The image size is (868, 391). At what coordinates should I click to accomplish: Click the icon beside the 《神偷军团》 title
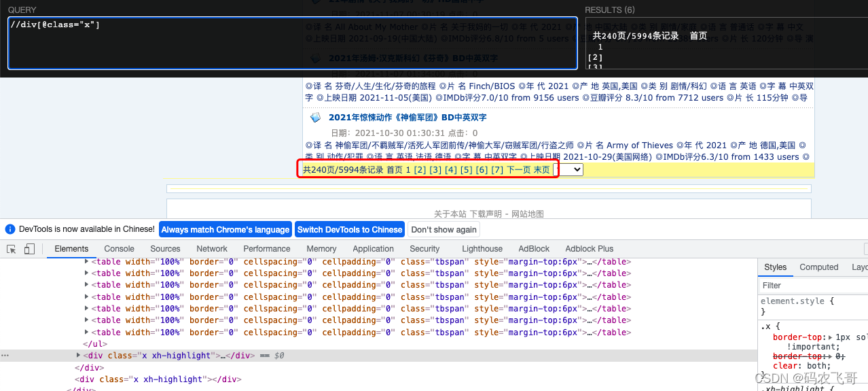click(316, 118)
